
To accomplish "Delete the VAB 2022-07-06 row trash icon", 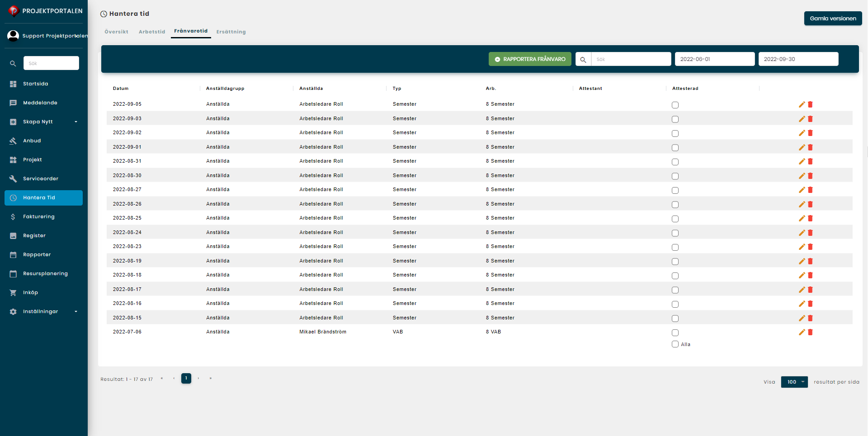I will point(810,332).
